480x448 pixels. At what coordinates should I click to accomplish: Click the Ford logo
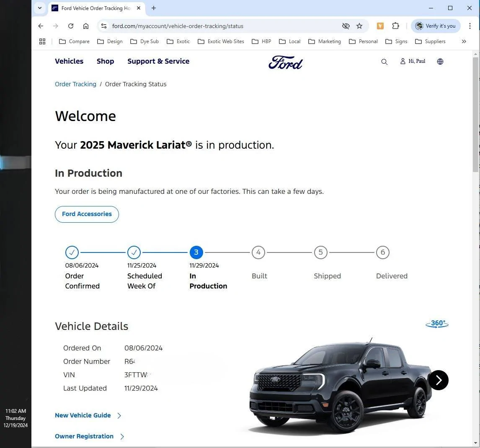(x=286, y=62)
